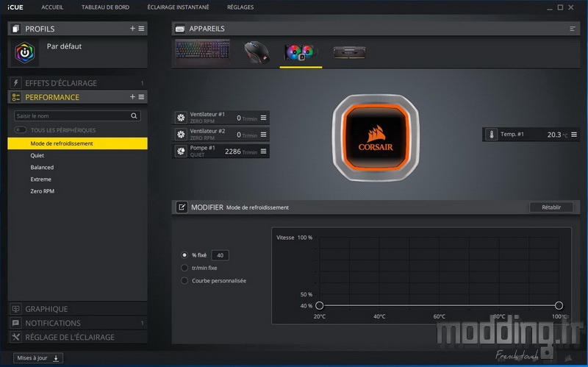Click the Performance section sliders icon
This screenshot has height=367, width=588.
tap(15, 97)
